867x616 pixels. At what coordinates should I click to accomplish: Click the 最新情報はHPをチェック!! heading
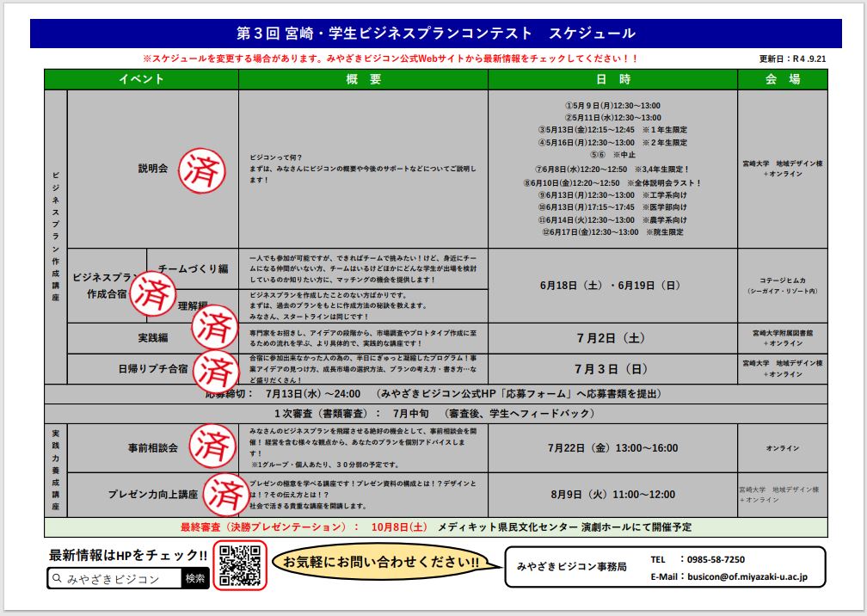coord(128,555)
